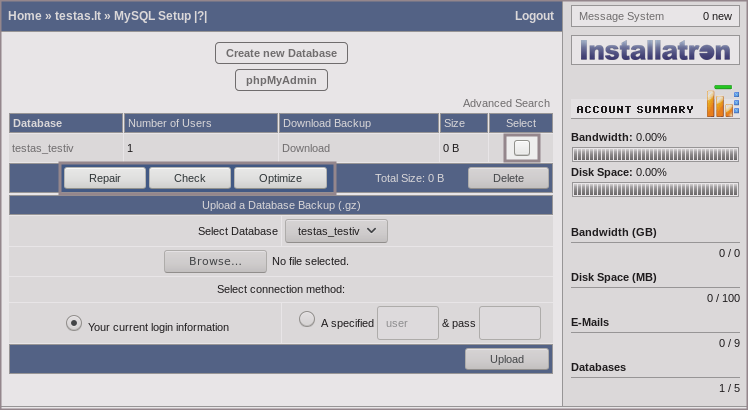This screenshot has width=748, height=410.
Task: Click the user name input field
Action: 407,323
